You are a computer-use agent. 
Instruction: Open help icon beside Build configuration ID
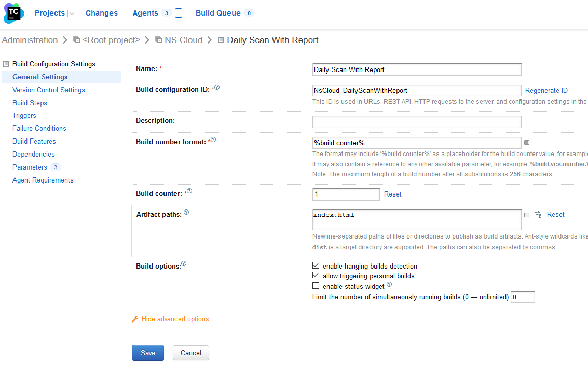pyautogui.click(x=217, y=88)
